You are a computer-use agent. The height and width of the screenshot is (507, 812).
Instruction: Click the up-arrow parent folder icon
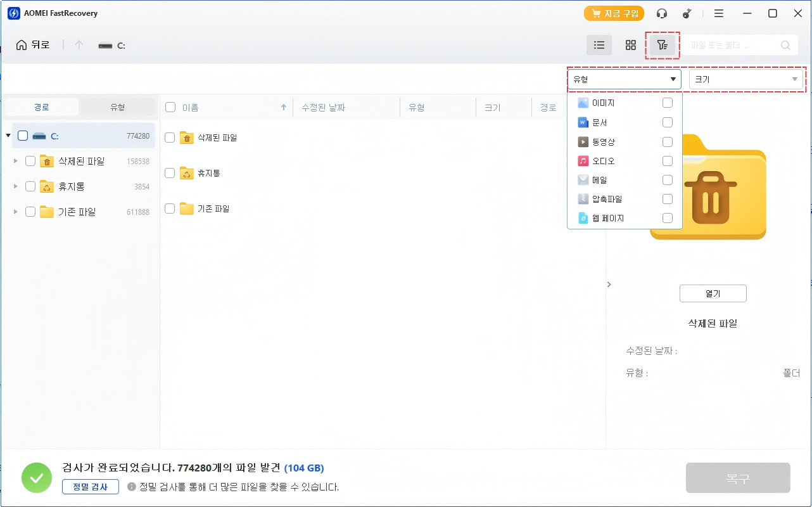click(79, 45)
